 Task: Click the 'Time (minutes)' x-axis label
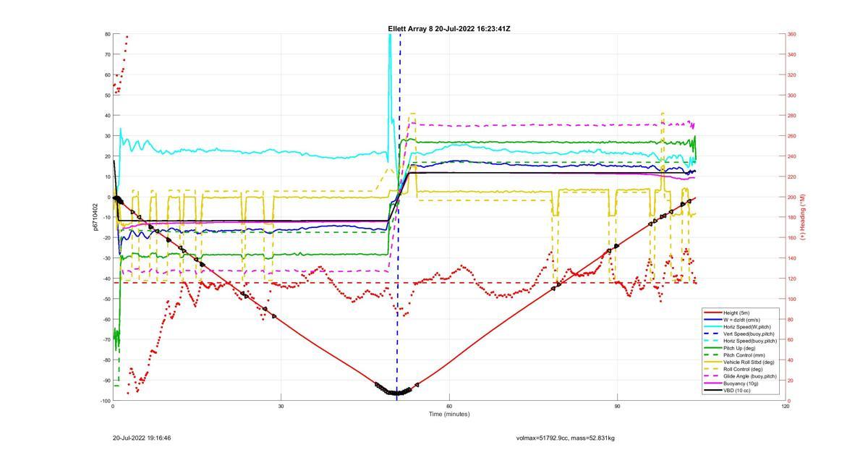point(449,415)
